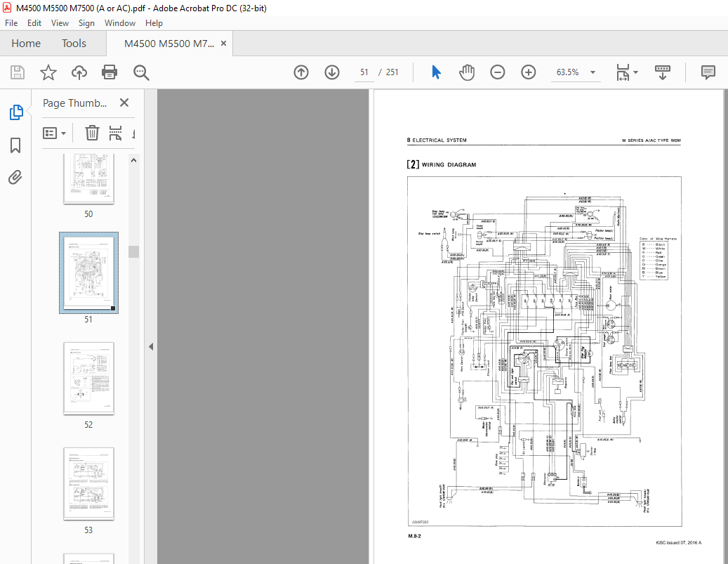Open the Sign menu

(x=86, y=23)
